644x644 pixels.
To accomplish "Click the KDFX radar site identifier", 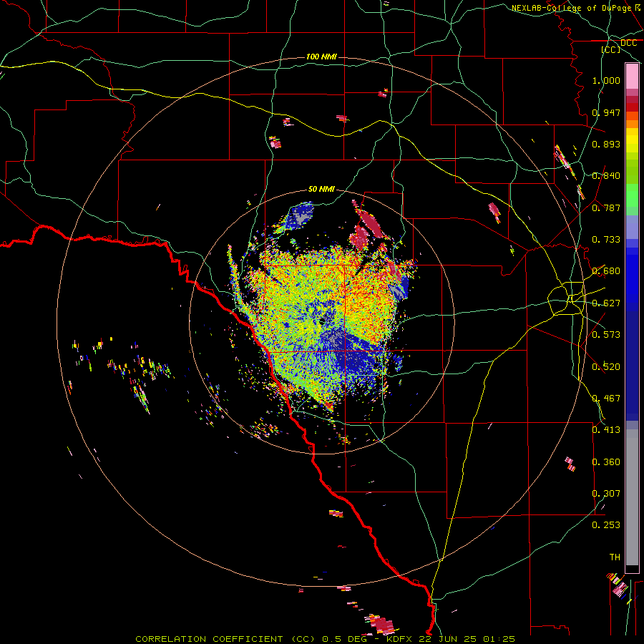I will pos(401,639).
